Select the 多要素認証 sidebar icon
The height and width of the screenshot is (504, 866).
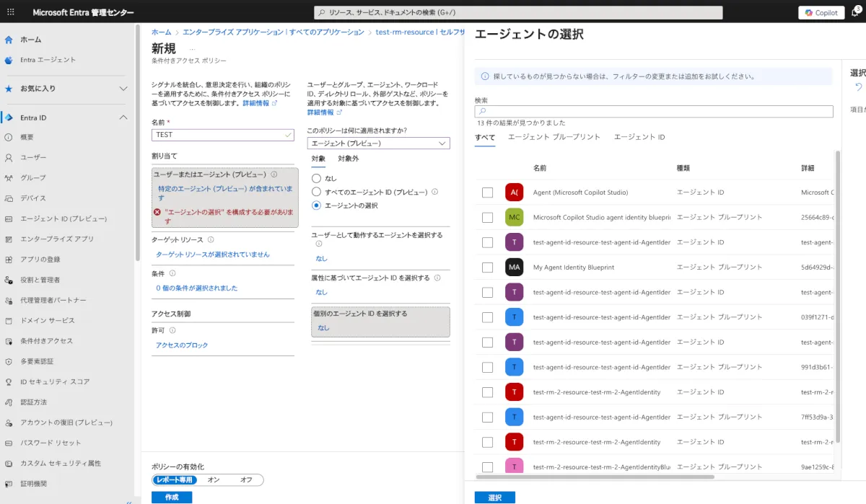click(x=9, y=361)
